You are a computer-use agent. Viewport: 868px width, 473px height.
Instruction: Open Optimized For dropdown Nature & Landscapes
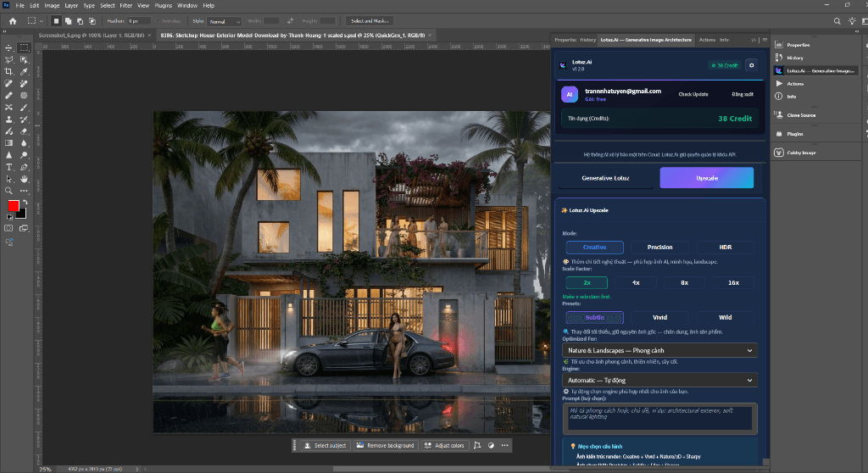659,350
